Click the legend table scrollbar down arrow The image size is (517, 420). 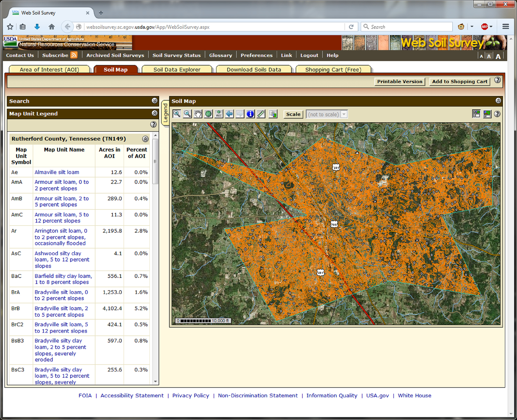[156, 381]
